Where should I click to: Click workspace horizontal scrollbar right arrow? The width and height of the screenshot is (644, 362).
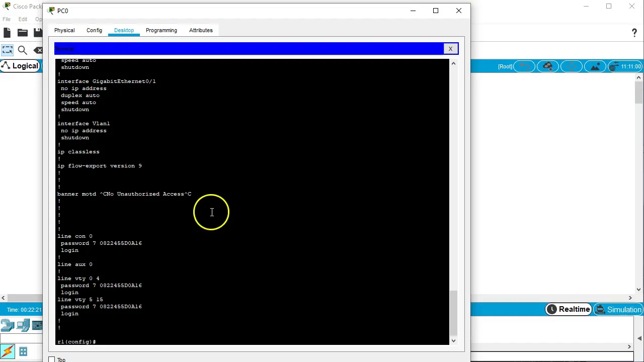click(x=630, y=298)
